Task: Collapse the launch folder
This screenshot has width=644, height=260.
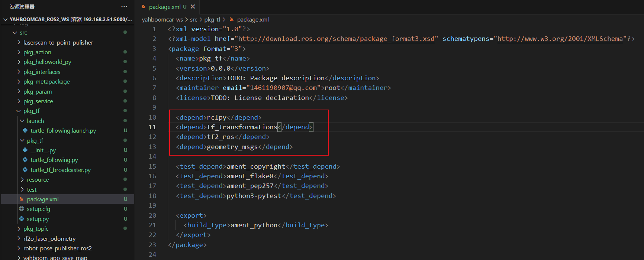Action: point(22,121)
